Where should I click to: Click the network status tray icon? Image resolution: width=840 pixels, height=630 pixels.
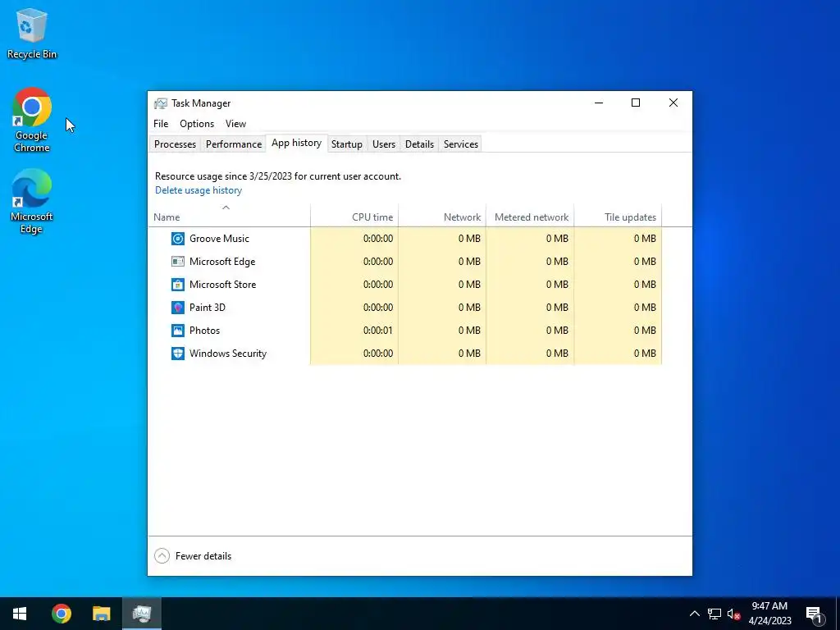pyautogui.click(x=714, y=614)
